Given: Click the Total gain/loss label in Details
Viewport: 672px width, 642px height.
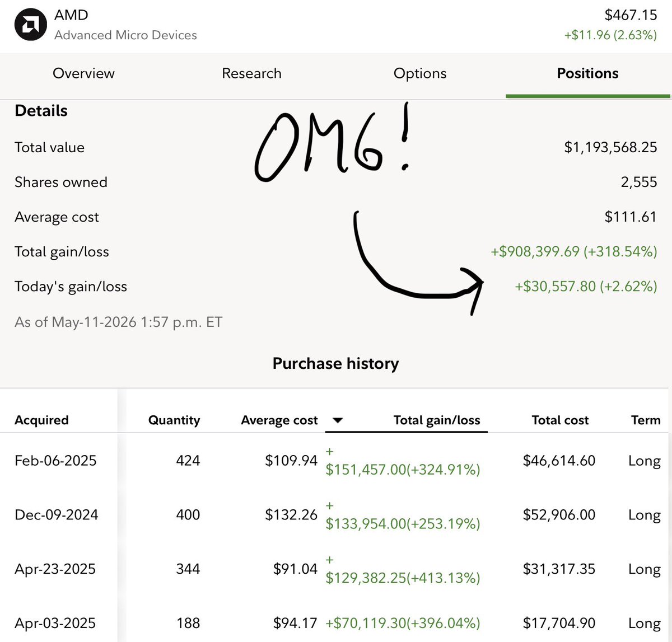Looking at the screenshot, I should 62,252.
